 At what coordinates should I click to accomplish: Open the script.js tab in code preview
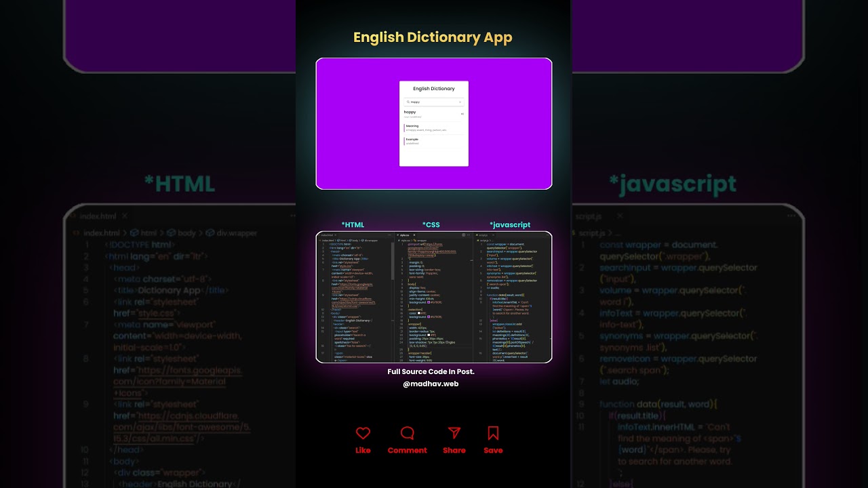pos(483,235)
